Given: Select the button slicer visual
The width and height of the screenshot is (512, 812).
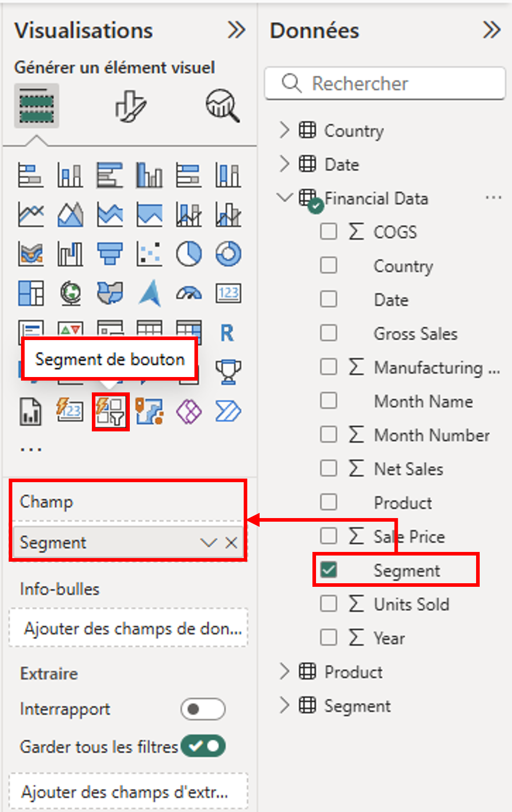Looking at the screenshot, I should coord(110,411).
